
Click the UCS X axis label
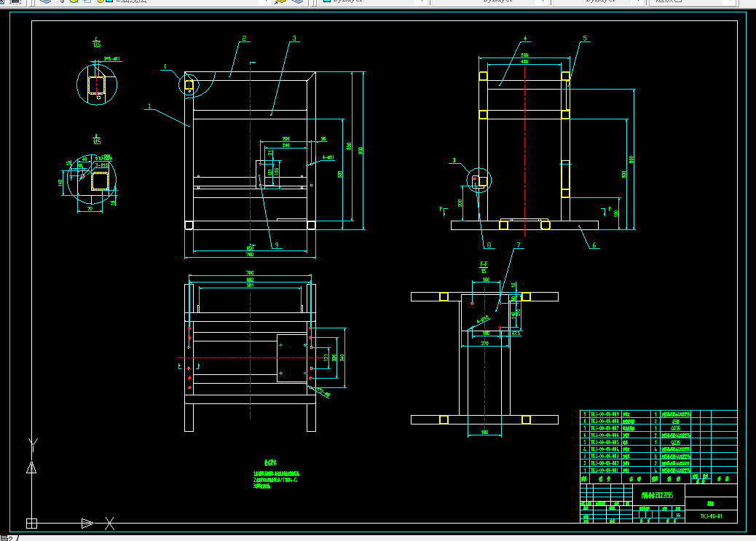(109, 523)
